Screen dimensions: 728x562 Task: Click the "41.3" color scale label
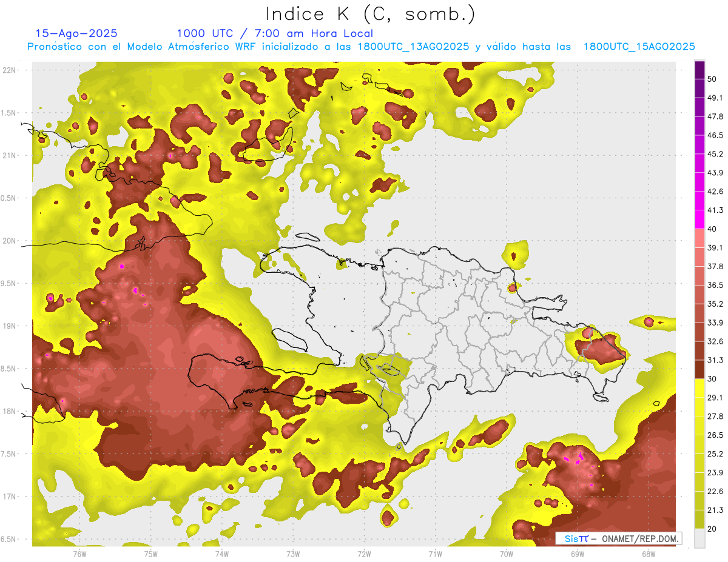coord(715,210)
